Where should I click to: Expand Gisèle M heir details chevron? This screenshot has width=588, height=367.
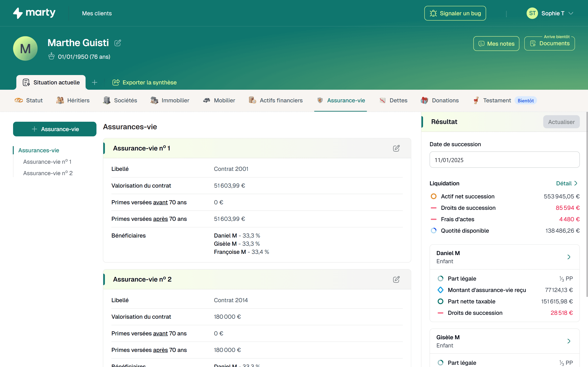point(569,341)
